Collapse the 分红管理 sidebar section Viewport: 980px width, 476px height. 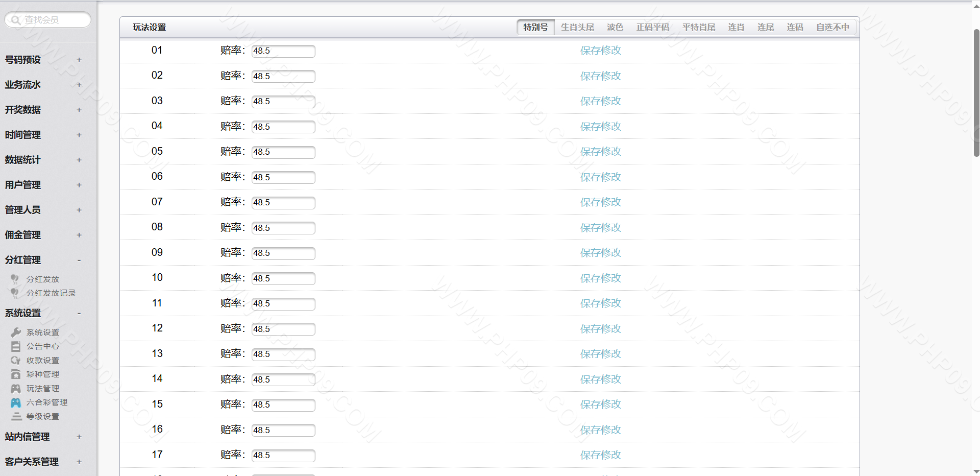pyautogui.click(x=79, y=260)
